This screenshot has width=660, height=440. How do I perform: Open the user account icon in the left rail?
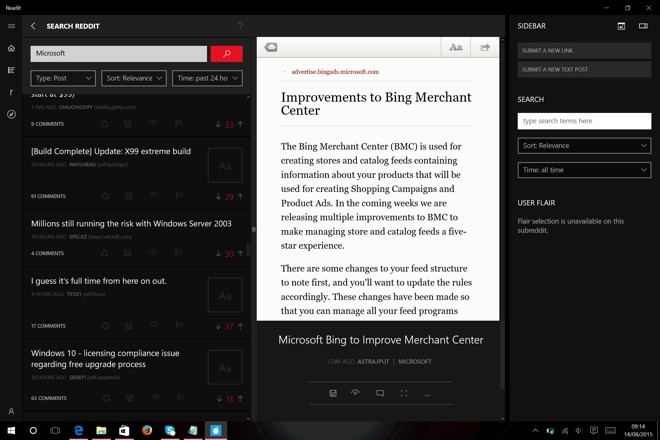click(x=11, y=411)
